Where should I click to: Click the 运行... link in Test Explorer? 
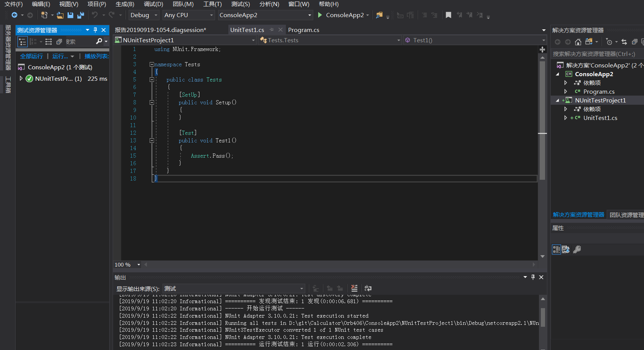[x=60, y=56]
